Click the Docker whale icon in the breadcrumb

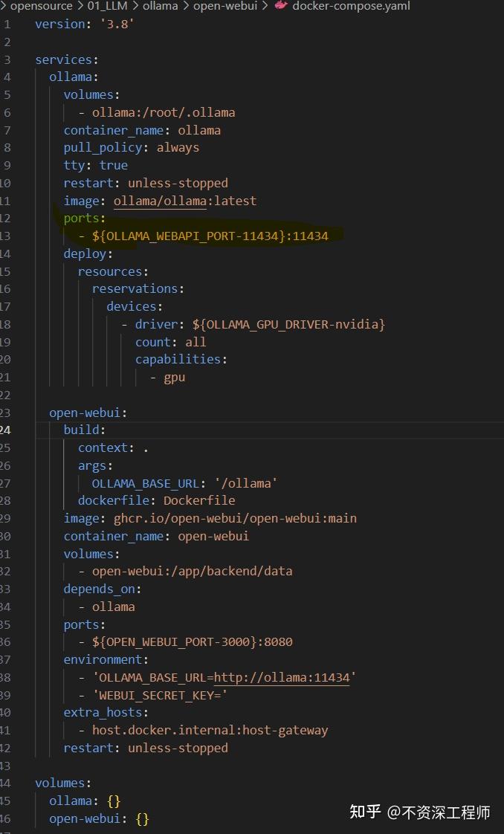[x=281, y=6]
